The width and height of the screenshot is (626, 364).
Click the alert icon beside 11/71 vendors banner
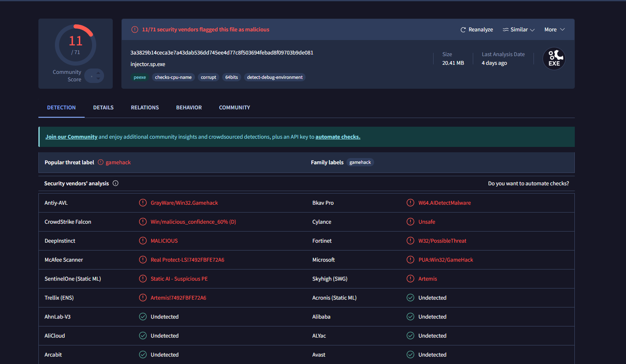(x=135, y=30)
